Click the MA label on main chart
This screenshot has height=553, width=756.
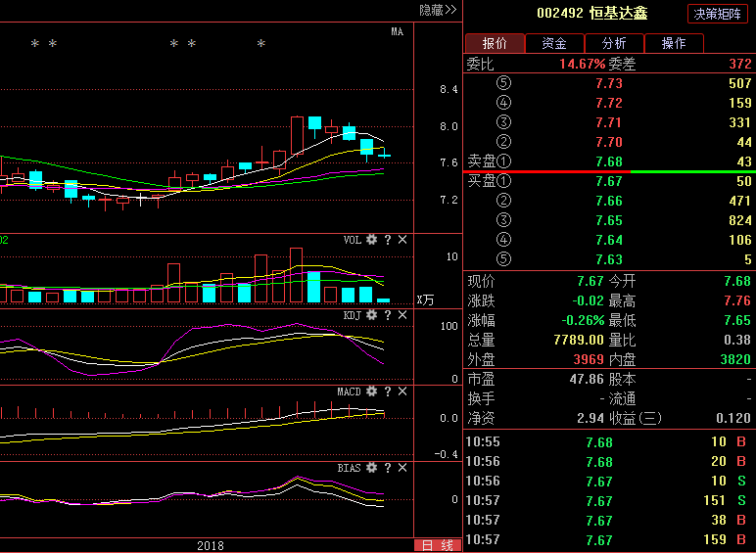397,31
